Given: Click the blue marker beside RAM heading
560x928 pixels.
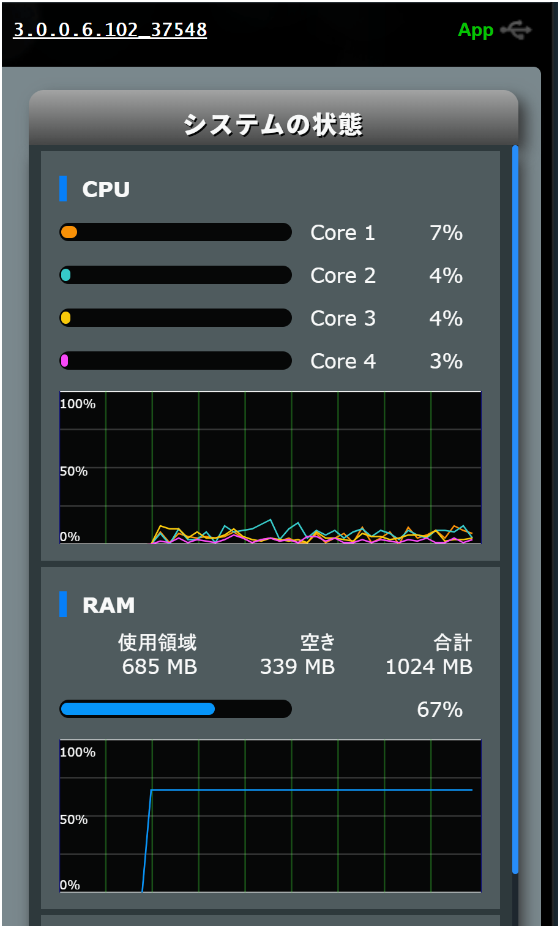Looking at the screenshot, I should click(x=63, y=604).
